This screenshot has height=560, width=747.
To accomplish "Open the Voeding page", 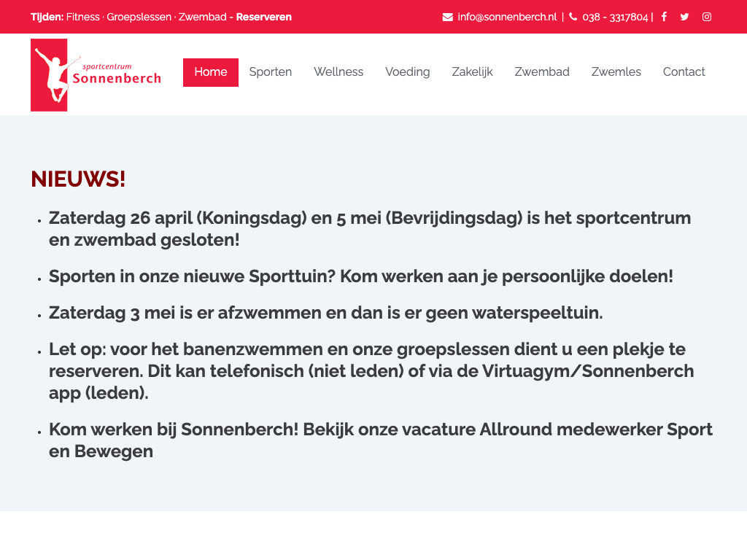I will (408, 72).
